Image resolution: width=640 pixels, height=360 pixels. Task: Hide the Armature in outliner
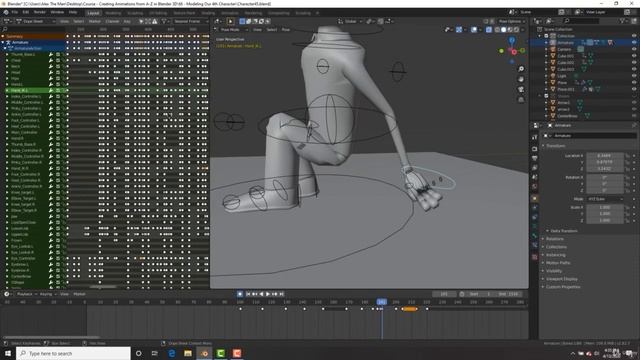tap(634, 42)
